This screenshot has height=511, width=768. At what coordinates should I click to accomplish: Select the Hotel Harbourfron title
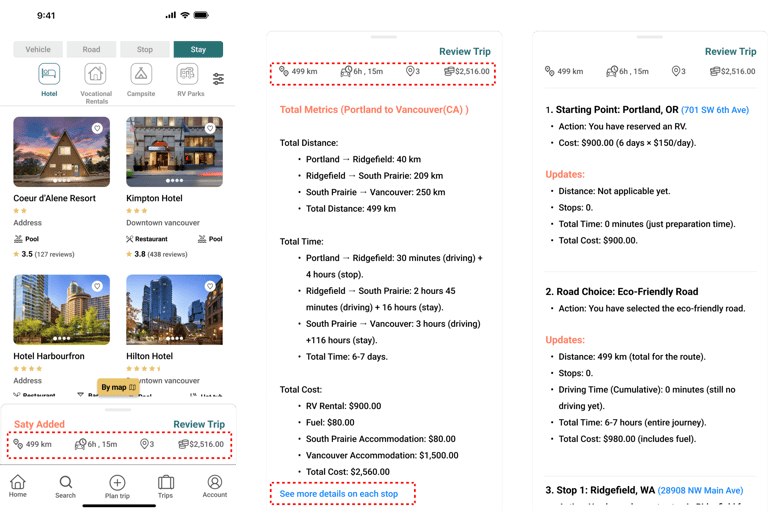point(49,356)
